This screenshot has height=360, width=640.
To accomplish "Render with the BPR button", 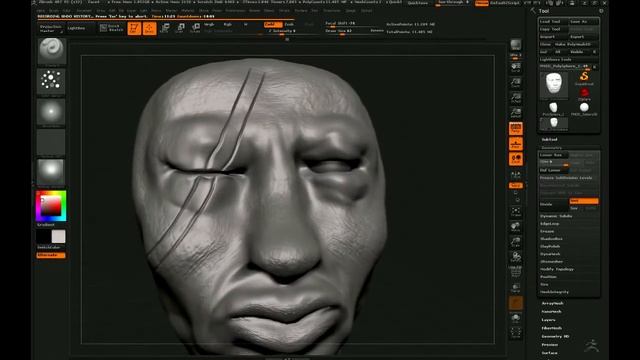I will click(x=516, y=45).
